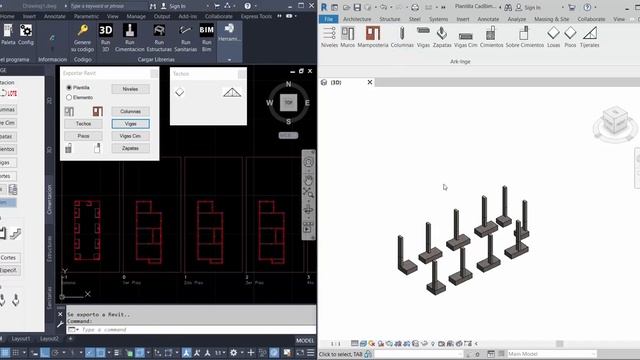
Task: Click the Niveles button in Exportar Revit
Action: click(131, 89)
